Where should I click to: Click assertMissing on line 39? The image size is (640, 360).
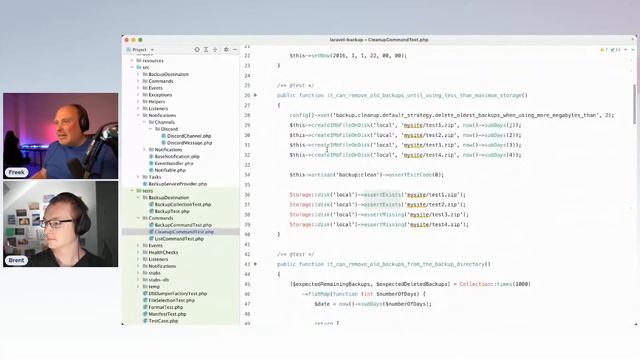click(x=382, y=224)
